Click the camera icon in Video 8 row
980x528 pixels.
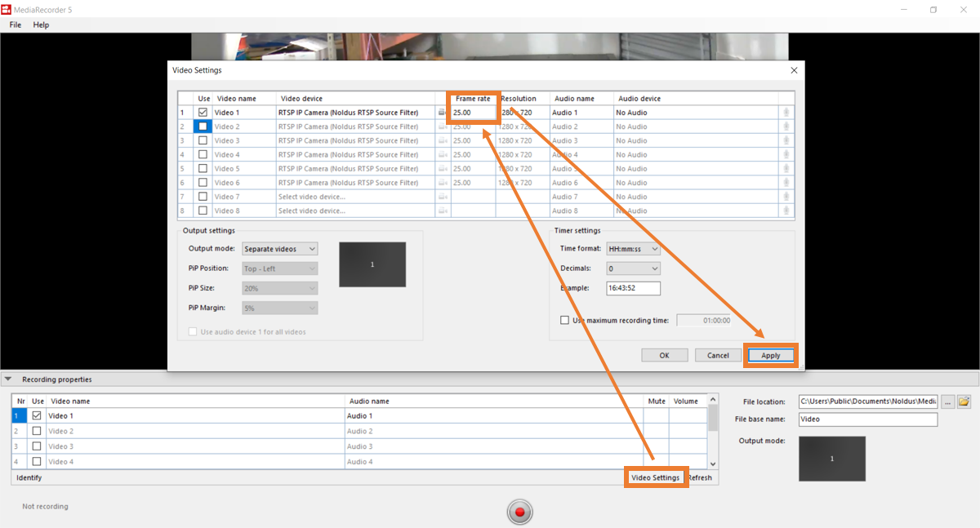coord(442,211)
